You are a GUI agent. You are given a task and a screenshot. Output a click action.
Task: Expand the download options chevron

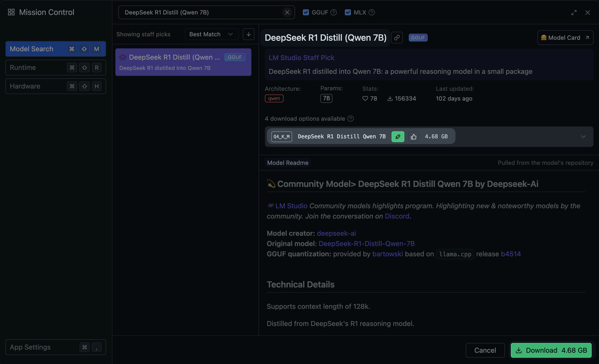[x=583, y=137]
